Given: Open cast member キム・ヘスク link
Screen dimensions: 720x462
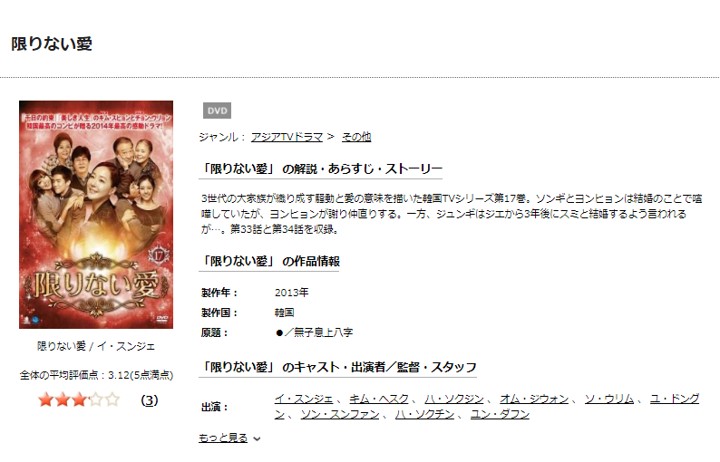Looking at the screenshot, I should (x=379, y=399).
